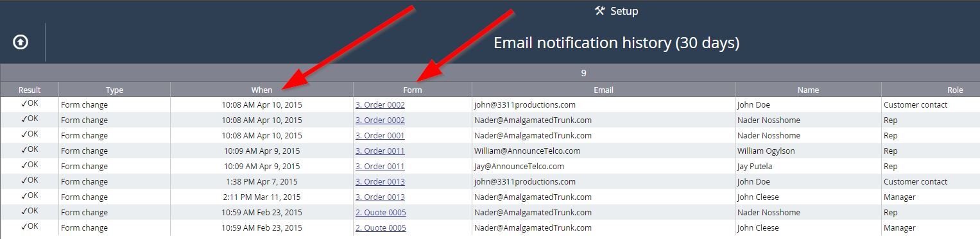Image resolution: width=980 pixels, height=239 pixels.
Task: Open 2. Quote 0005 link for John Cleese Manager
Action: coord(381,227)
